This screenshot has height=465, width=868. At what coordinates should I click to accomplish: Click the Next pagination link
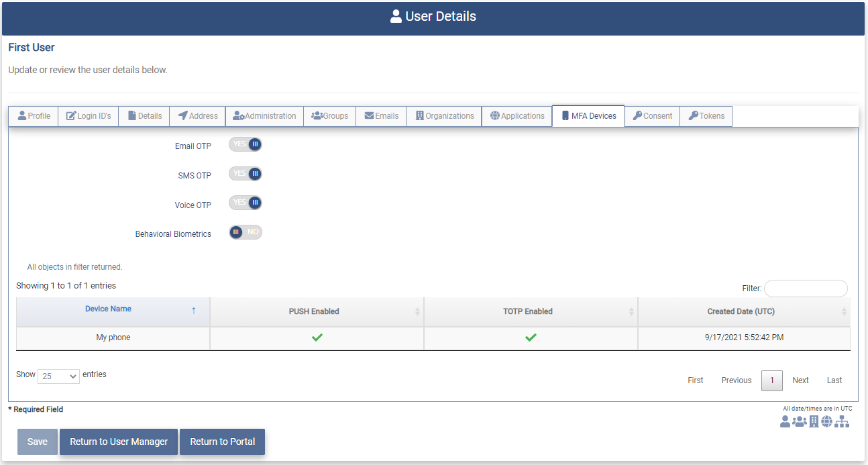point(801,380)
